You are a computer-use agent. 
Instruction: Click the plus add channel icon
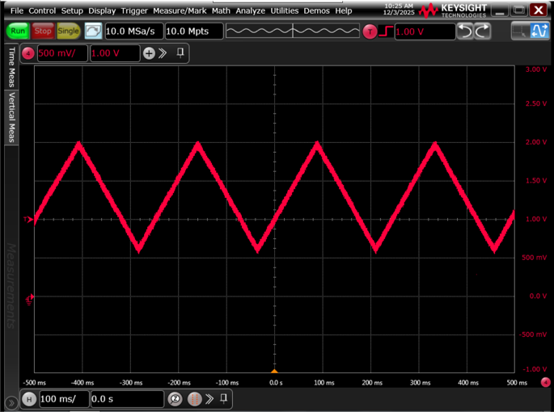pyautogui.click(x=149, y=53)
